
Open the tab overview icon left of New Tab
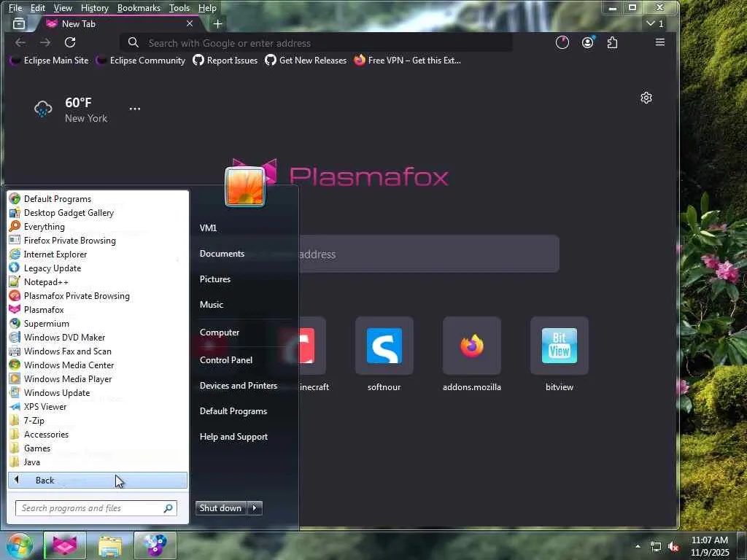click(x=19, y=23)
